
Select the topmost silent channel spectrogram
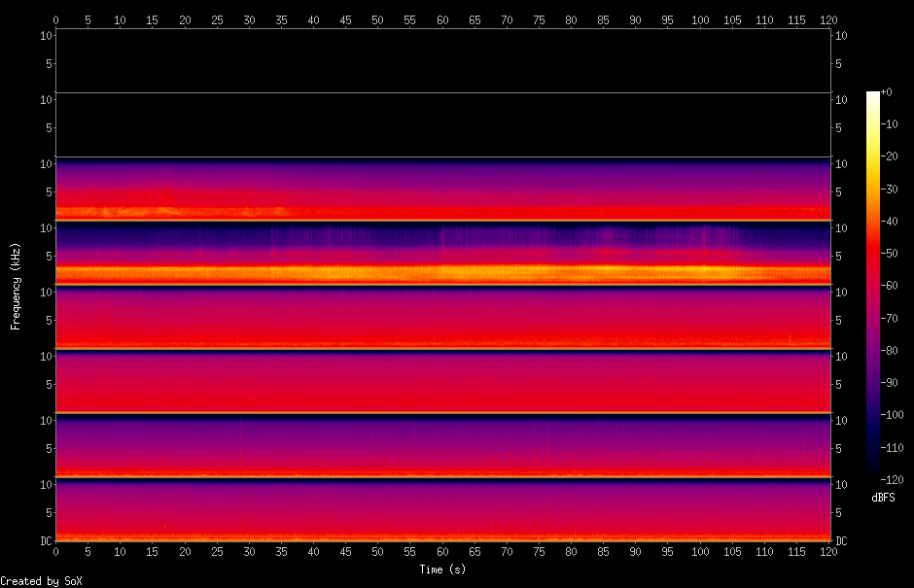[x=442, y=60]
